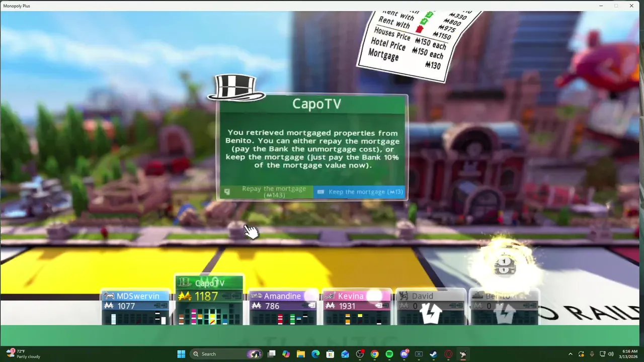This screenshot has width=644, height=362.
Task: Click the microphone tray icon
Action: pyautogui.click(x=592, y=354)
